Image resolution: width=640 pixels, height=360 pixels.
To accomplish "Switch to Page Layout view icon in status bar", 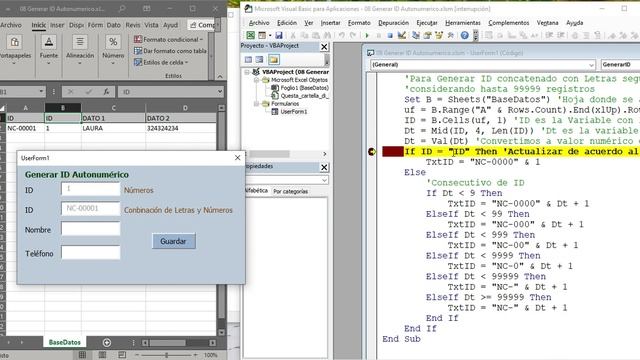I will pyautogui.click(x=102, y=355).
